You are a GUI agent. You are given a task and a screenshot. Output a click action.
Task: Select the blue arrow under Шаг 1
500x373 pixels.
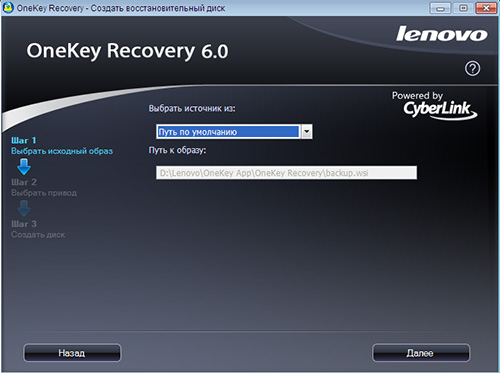click(24, 167)
